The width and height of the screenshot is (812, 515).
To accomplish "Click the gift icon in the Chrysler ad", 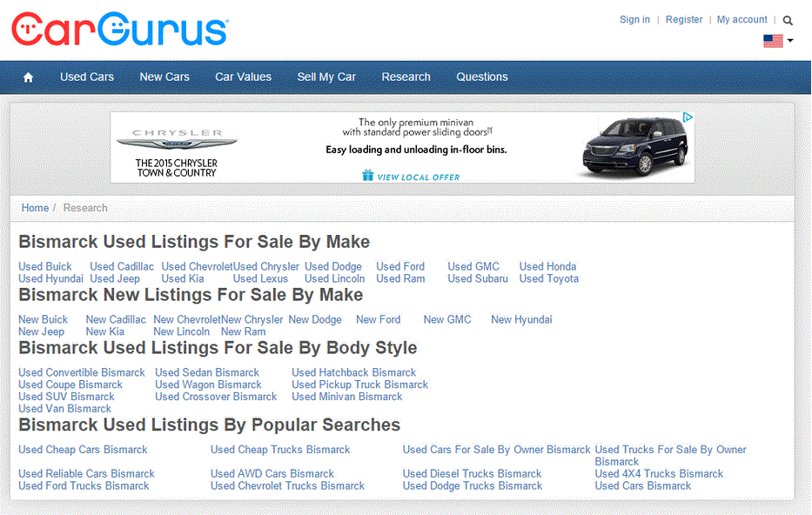I will pos(367,176).
